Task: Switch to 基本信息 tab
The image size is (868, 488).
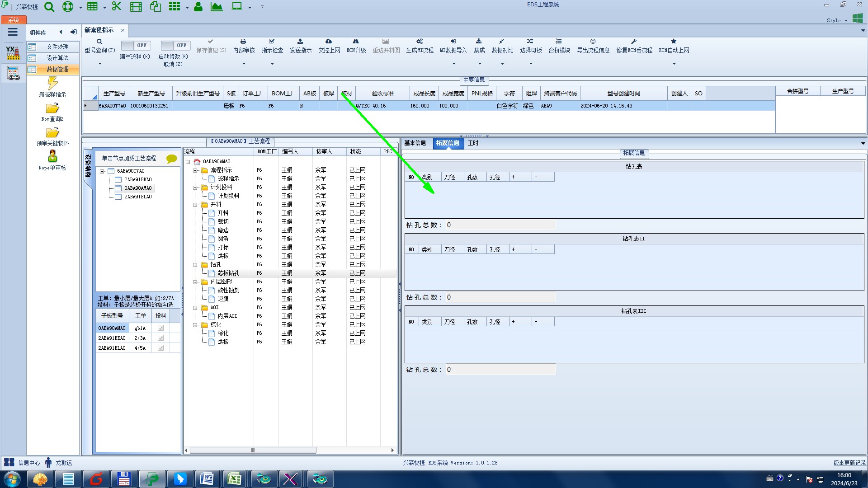Action: point(415,143)
